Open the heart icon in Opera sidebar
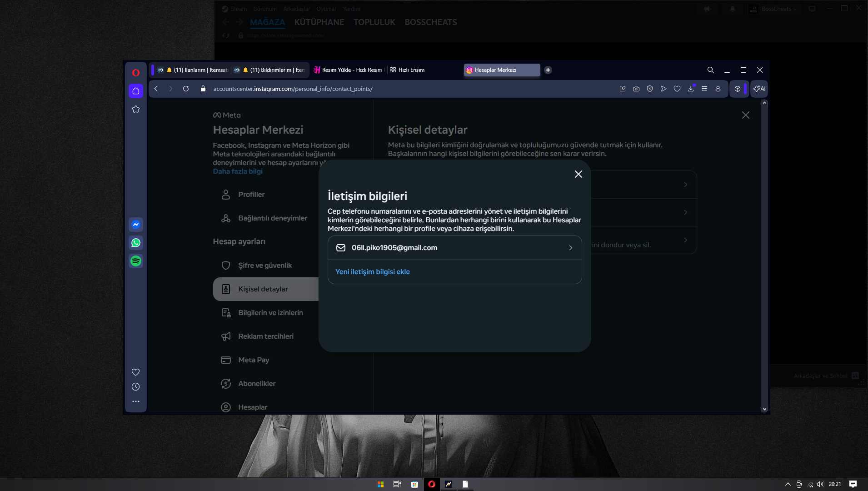 pos(136,372)
